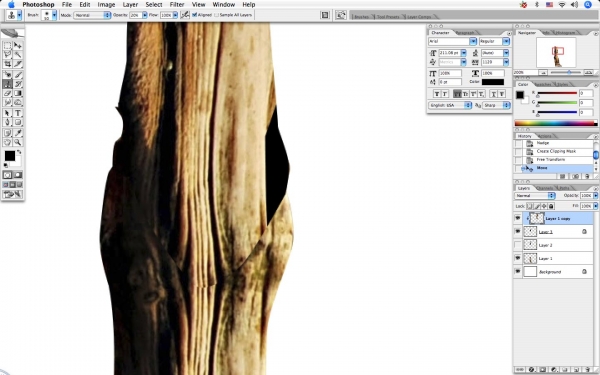The image size is (600, 375).
Task: Select the Type tool
Action: pos(18,113)
